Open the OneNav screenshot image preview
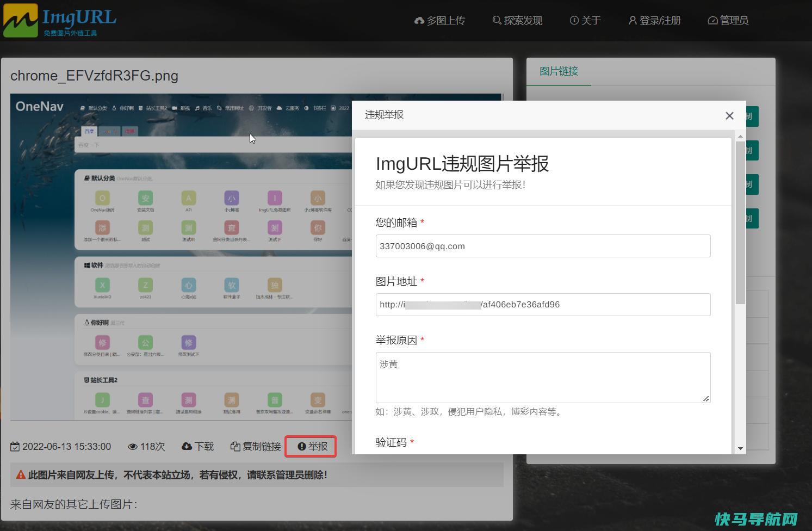 point(181,257)
